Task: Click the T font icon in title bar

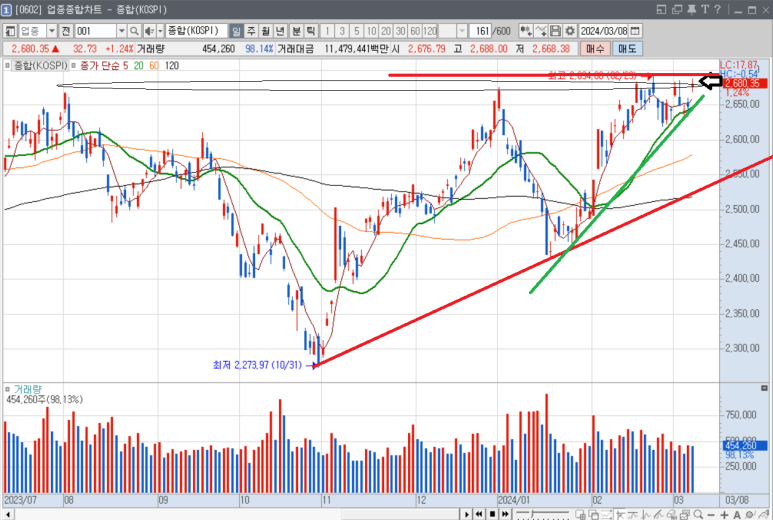Action: click(x=705, y=9)
